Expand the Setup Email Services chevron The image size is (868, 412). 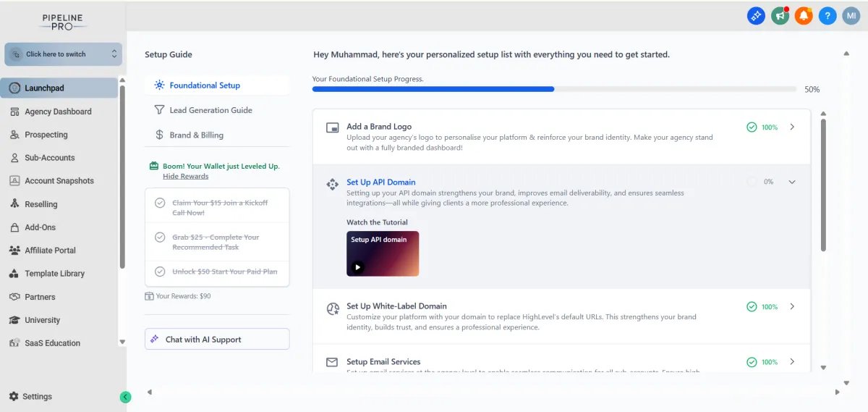(x=792, y=361)
